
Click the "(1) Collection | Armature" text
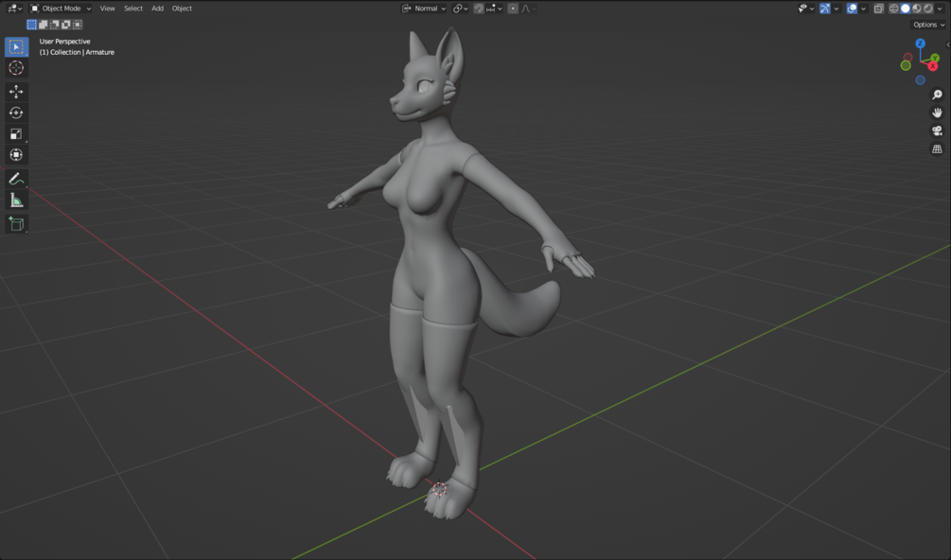(77, 52)
